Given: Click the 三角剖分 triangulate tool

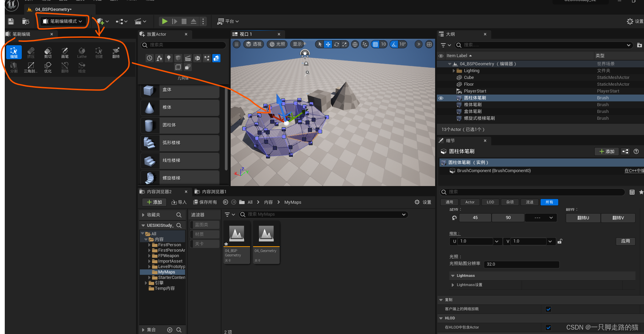Looking at the screenshot, I should [31, 67].
